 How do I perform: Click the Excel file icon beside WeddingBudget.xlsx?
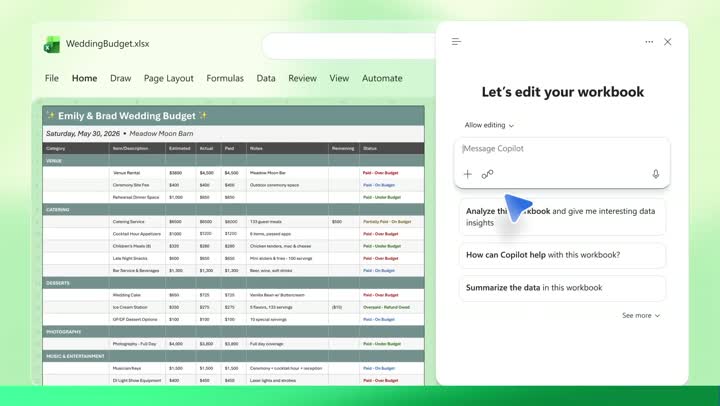tap(52, 45)
